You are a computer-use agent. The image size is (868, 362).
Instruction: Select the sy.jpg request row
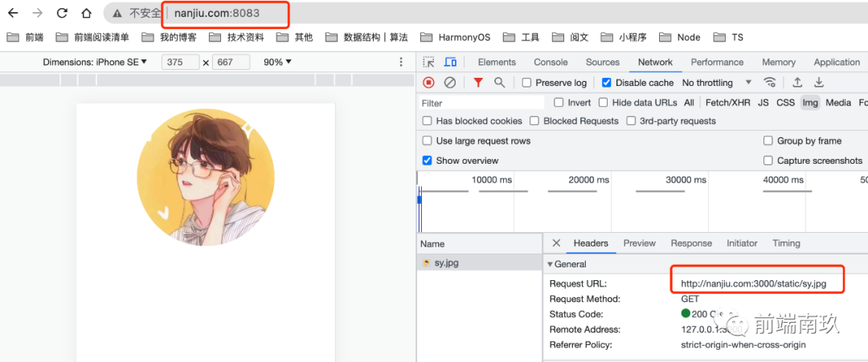pos(479,263)
